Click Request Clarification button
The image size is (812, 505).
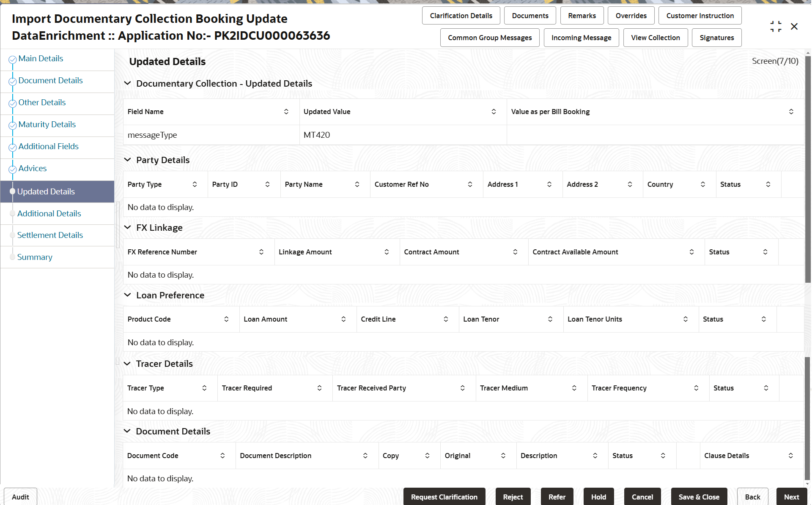pos(444,497)
